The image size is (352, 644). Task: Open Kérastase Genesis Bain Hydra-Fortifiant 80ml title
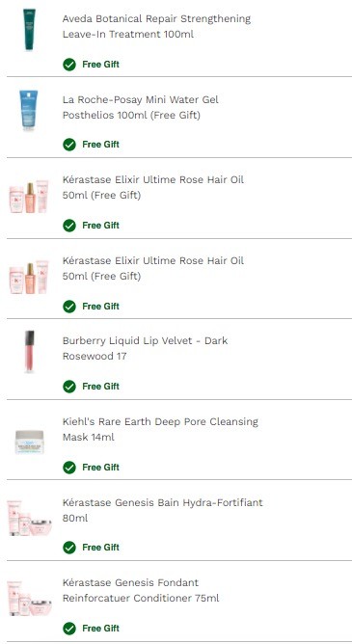coord(163,510)
